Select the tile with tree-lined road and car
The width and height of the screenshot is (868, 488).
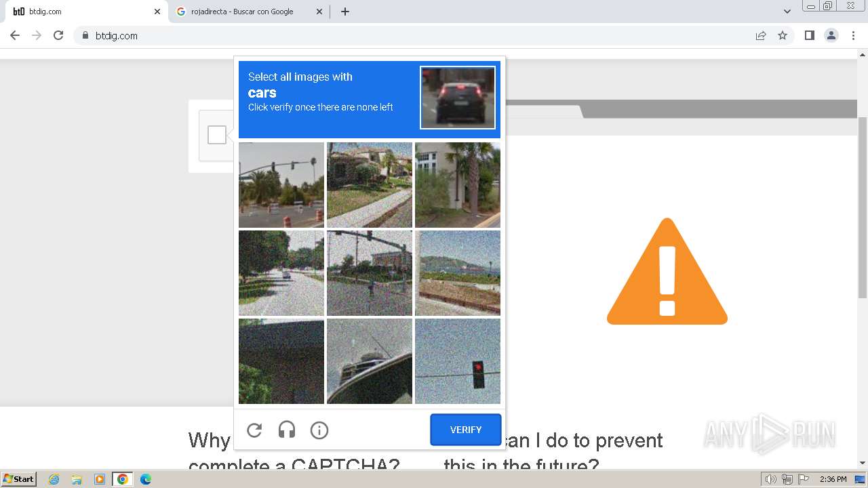[281, 273]
